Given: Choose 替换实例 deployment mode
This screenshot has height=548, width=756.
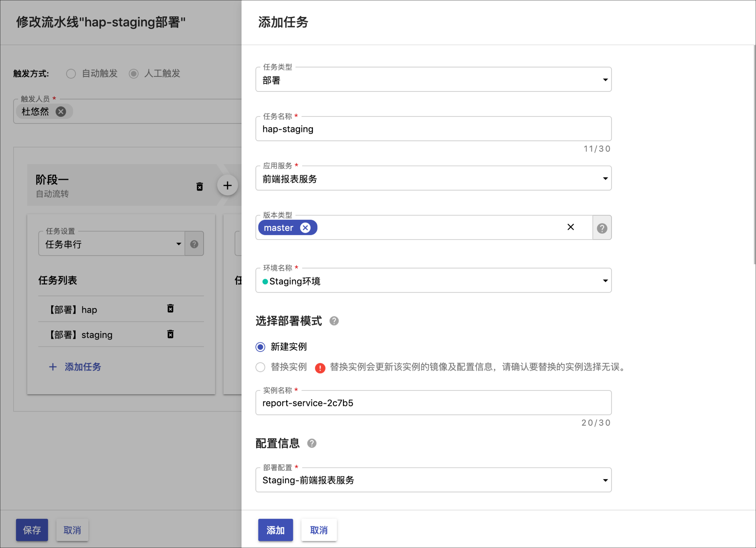Looking at the screenshot, I should point(260,367).
